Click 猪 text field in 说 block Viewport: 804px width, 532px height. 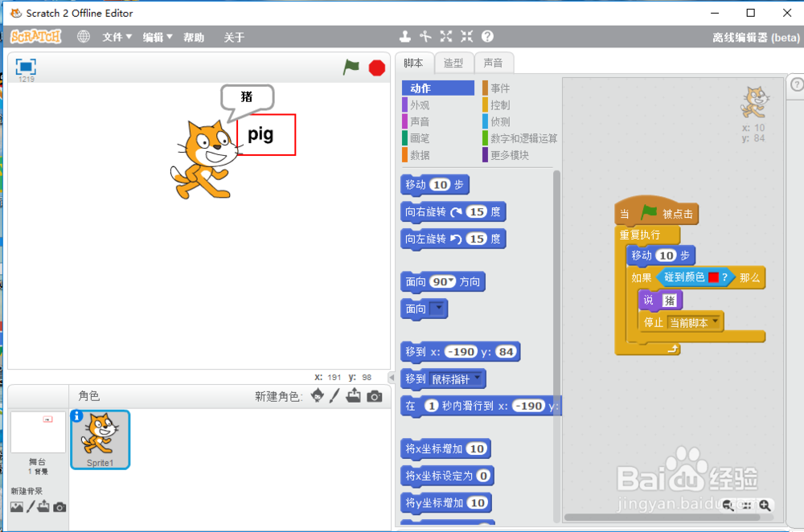[x=670, y=301]
